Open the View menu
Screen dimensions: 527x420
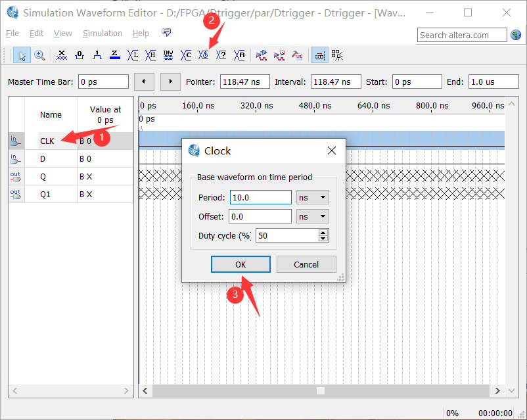tap(63, 34)
